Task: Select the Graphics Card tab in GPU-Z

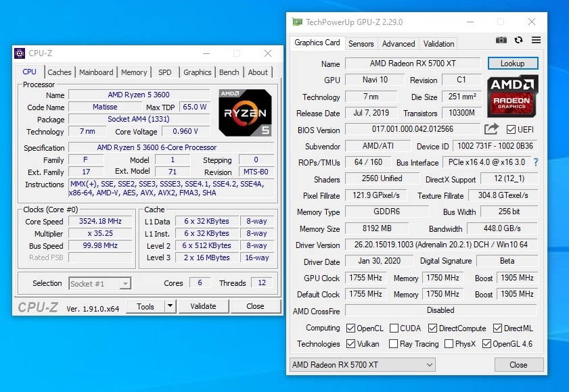Action: [x=317, y=43]
